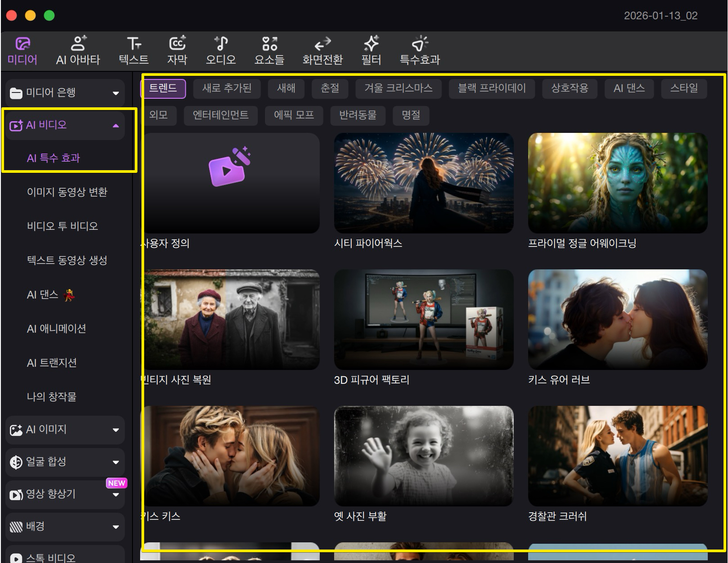The width and height of the screenshot is (728, 563).
Task: Open the 오디오 toolbar icon
Action: [221, 44]
